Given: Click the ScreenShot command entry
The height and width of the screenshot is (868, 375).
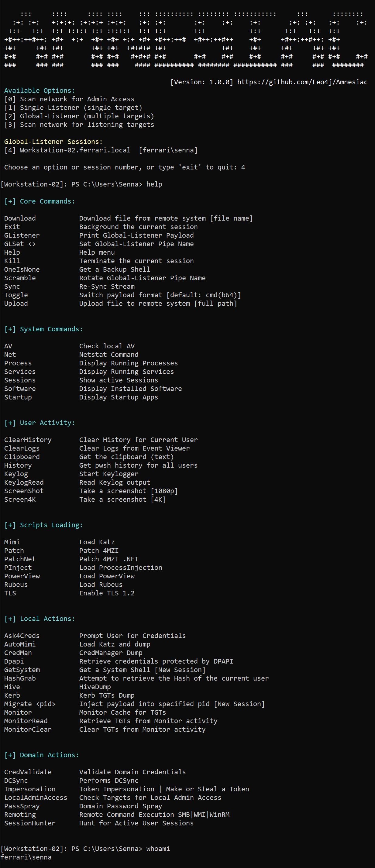Looking at the screenshot, I should coord(24,491).
